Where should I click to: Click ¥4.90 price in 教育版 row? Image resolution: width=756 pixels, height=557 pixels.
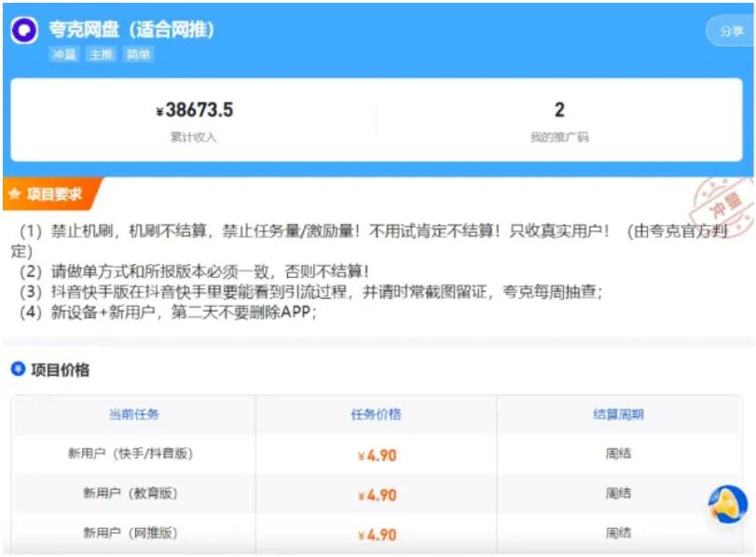tap(377, 495)
